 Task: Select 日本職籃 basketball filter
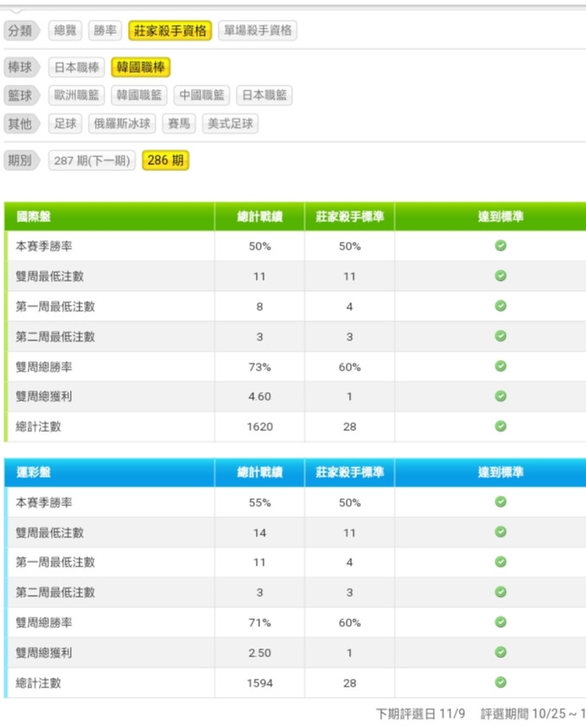click(x=264, y=95)
